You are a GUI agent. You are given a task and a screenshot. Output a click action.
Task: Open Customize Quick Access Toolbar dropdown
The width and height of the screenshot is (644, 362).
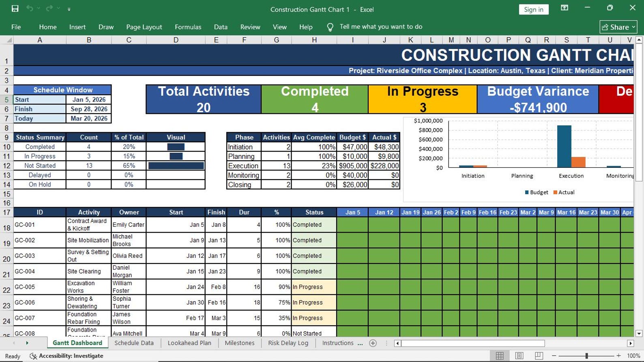pos(69,9)
